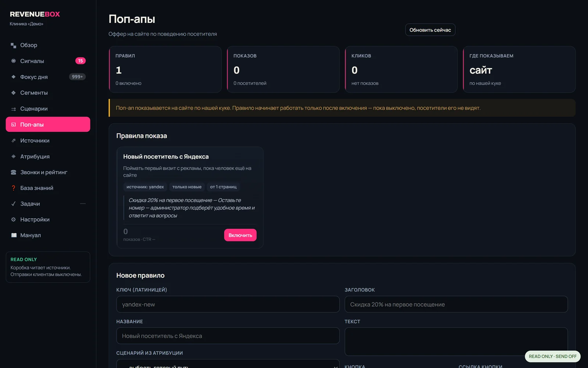Click the только новые tag
Screen dimensions: 588x368
pyautogui.click(x=187, y=187)
